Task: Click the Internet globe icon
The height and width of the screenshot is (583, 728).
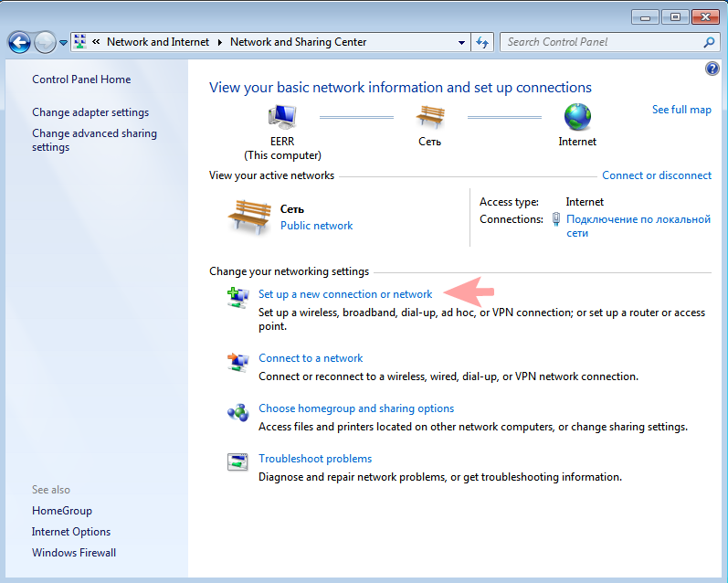Action: (x=577, y=117)
